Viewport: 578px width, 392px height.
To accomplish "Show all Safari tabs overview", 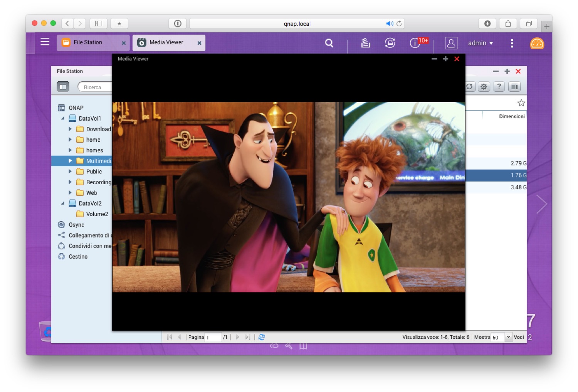I will pyautogui.click(x=529, y=24).
